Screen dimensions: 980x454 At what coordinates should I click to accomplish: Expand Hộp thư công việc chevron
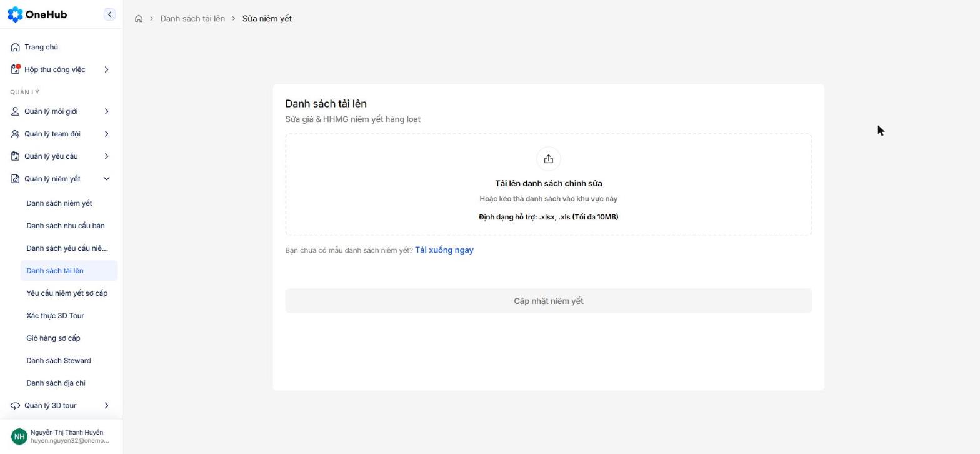106,69
